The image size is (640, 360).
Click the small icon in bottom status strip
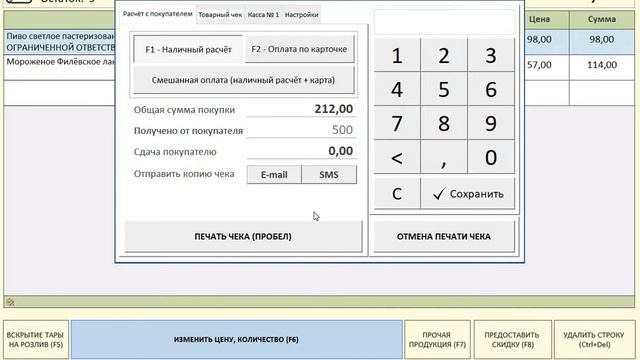point(11,302)
